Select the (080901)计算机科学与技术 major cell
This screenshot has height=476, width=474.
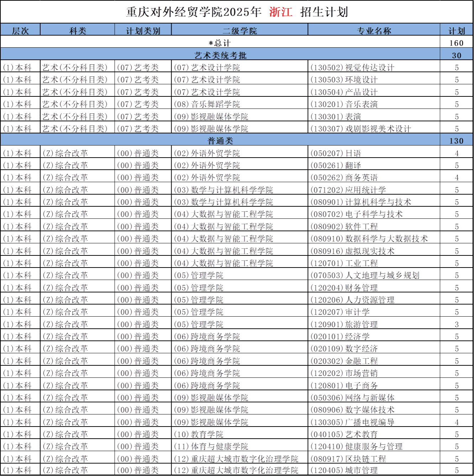pos(361,202)
